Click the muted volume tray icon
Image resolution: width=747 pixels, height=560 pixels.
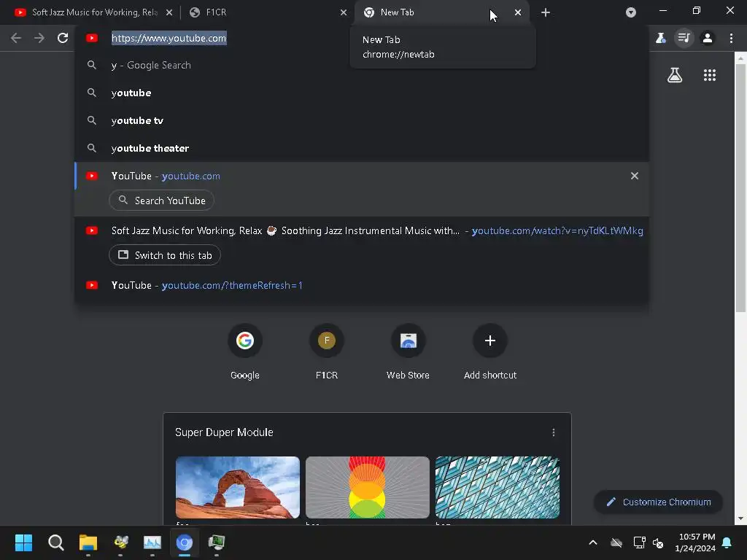(658, 542)
